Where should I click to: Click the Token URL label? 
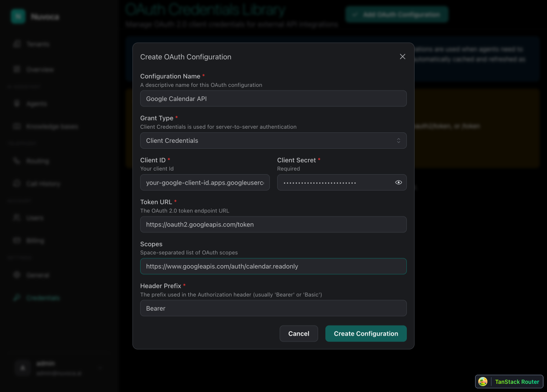pyautogui.click(x=156, y=202)
